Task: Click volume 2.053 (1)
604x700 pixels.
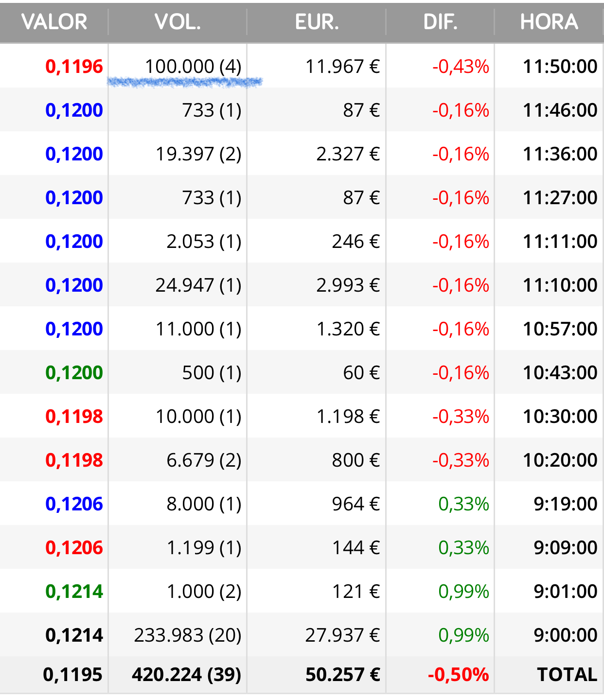Action: click(204, 242)
